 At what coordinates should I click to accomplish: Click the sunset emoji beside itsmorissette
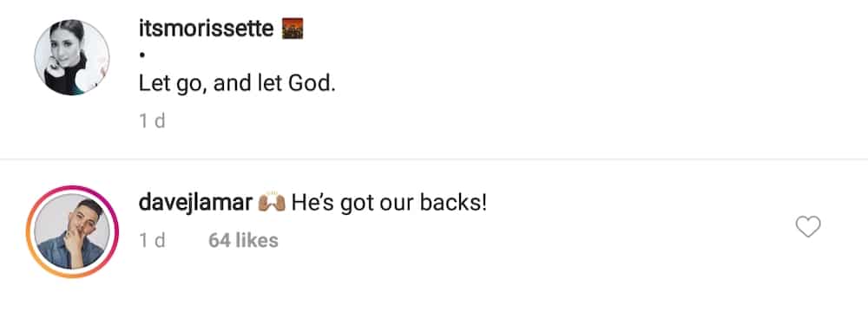[x=293, y=29]
